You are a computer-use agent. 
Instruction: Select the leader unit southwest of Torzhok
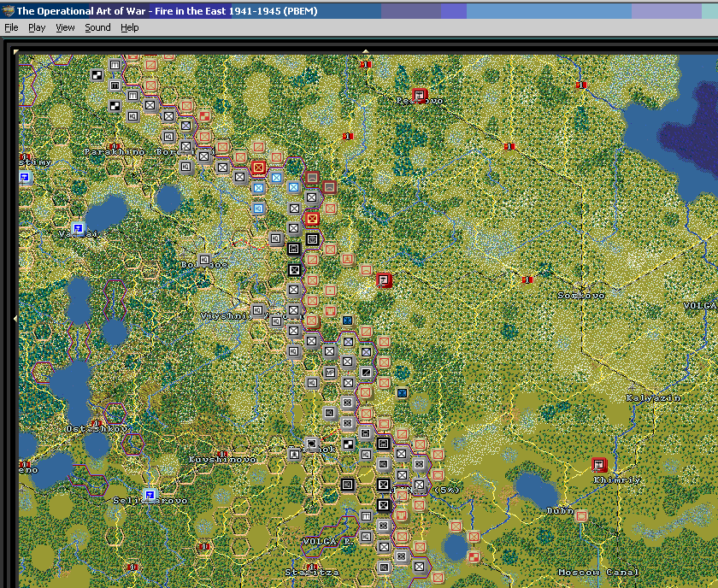[x=294, y=455]
